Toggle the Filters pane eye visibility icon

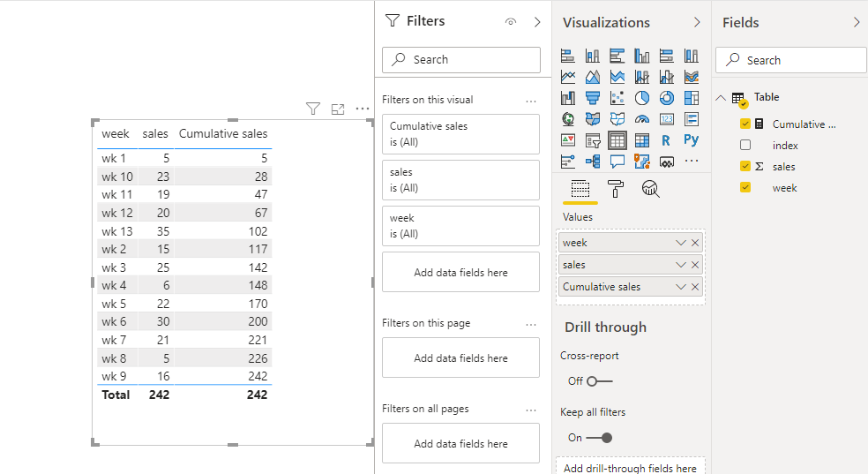click(x=511, y=21)
